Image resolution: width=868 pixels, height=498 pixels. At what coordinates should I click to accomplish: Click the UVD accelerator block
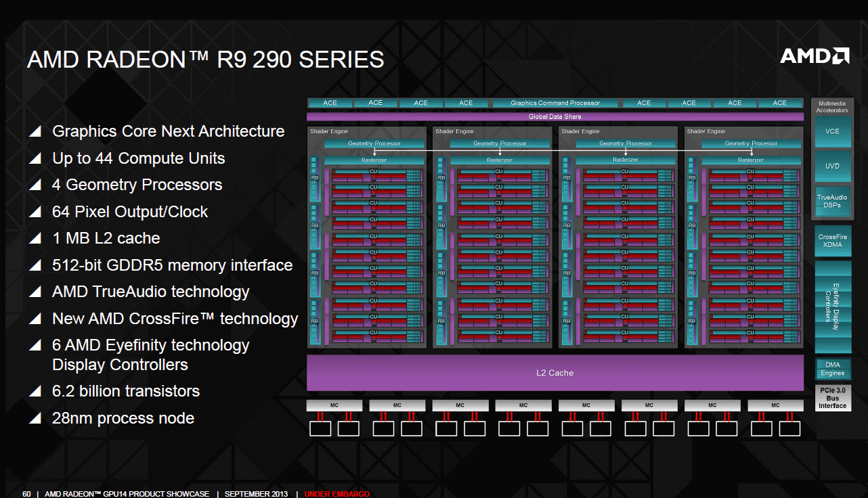832,166
